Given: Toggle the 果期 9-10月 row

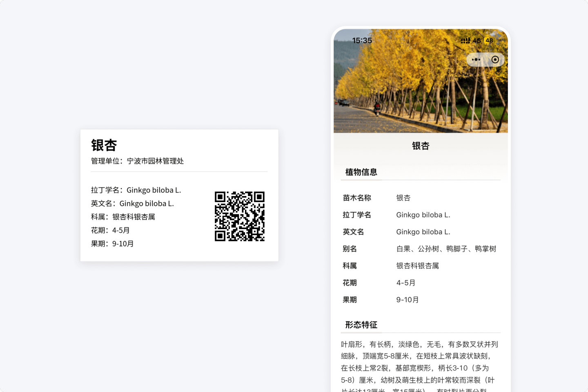Looking at the screenshot, I should tap(408, 299).
